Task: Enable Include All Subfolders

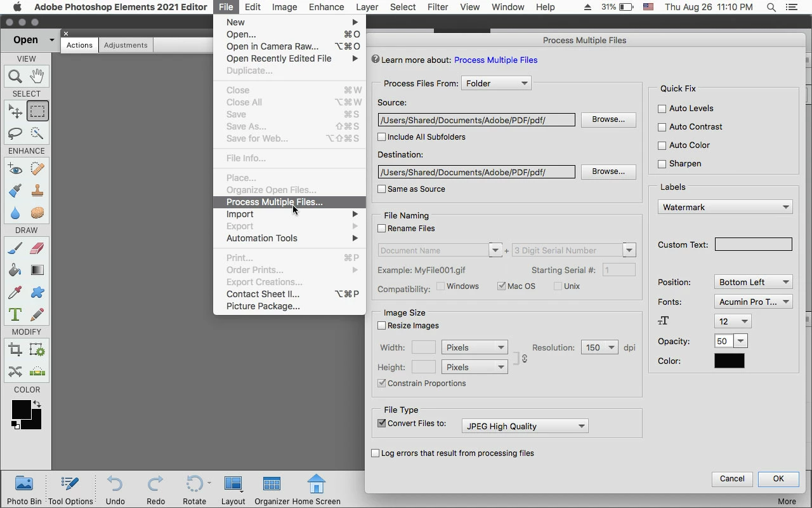Action: coord(382,137)
